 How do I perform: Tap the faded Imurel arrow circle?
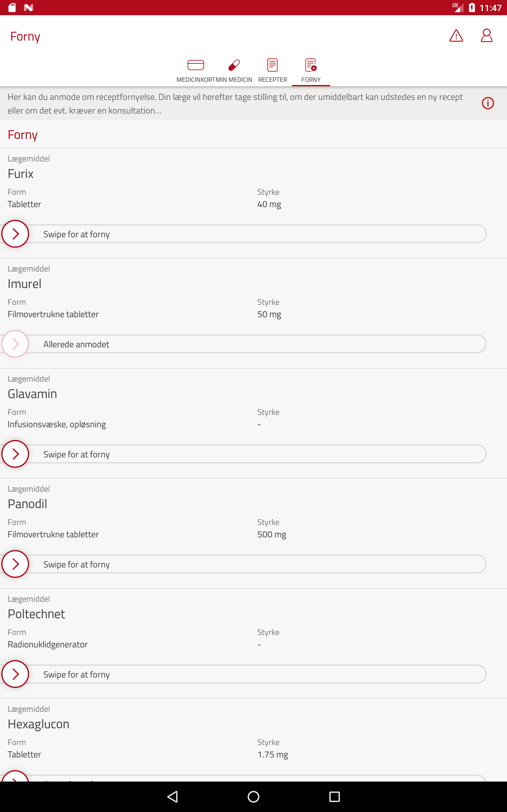point(15,344)
